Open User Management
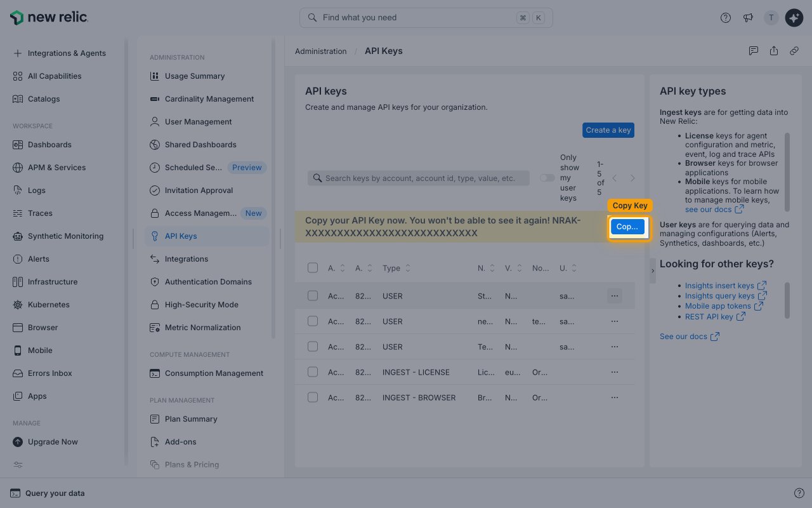Image resolution: width=812 pixels, height=508 pixels. coord(207,122)
